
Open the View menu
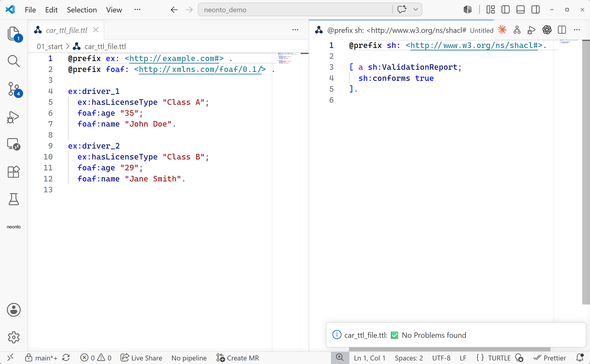click(114, 10)
